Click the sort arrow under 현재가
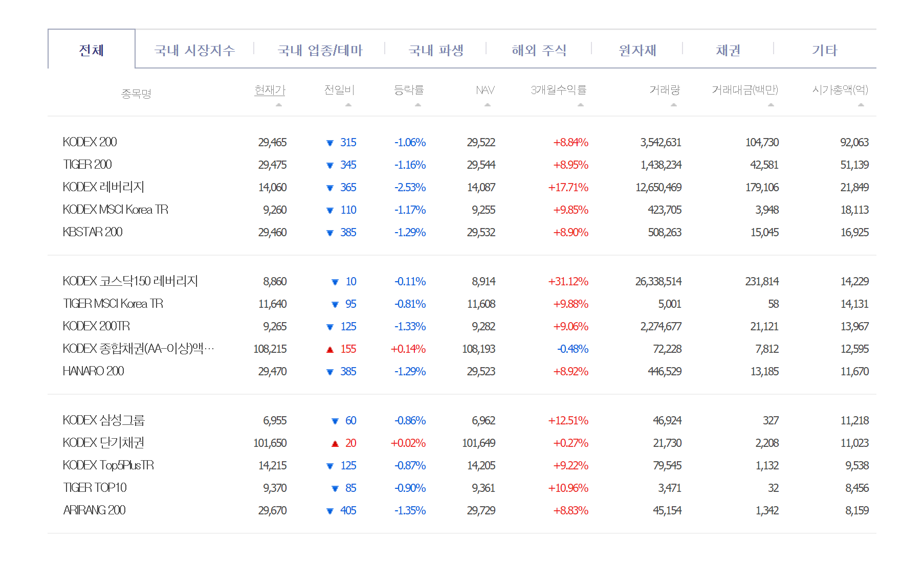 click(x=279, y=105)
